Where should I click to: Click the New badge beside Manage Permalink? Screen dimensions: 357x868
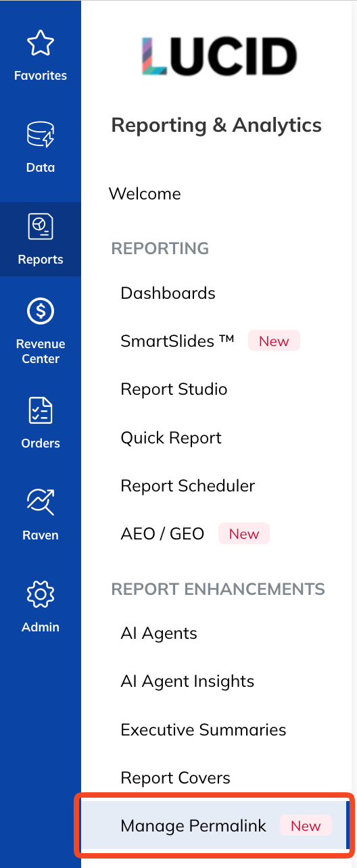(x=306, y=826)
